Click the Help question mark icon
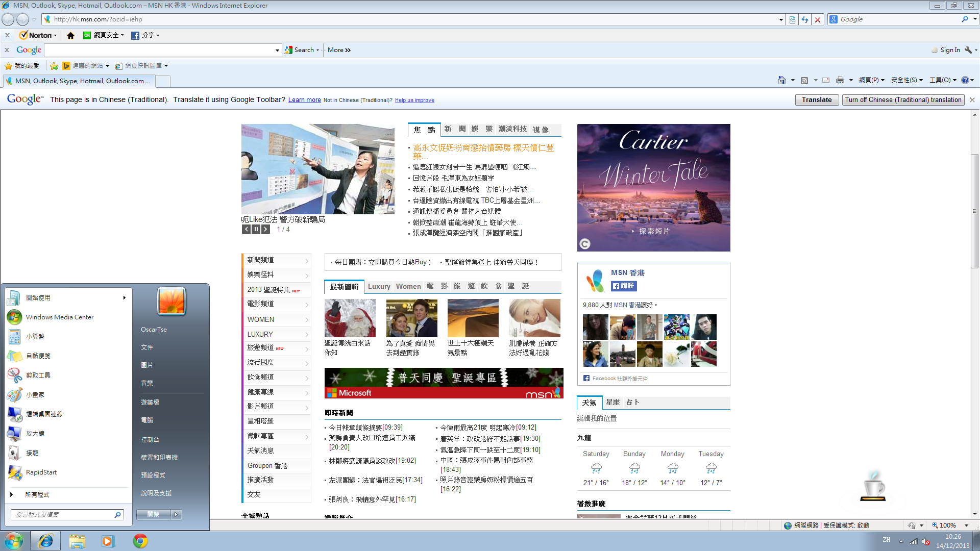 pyautogui.click(x=965, y=80)
